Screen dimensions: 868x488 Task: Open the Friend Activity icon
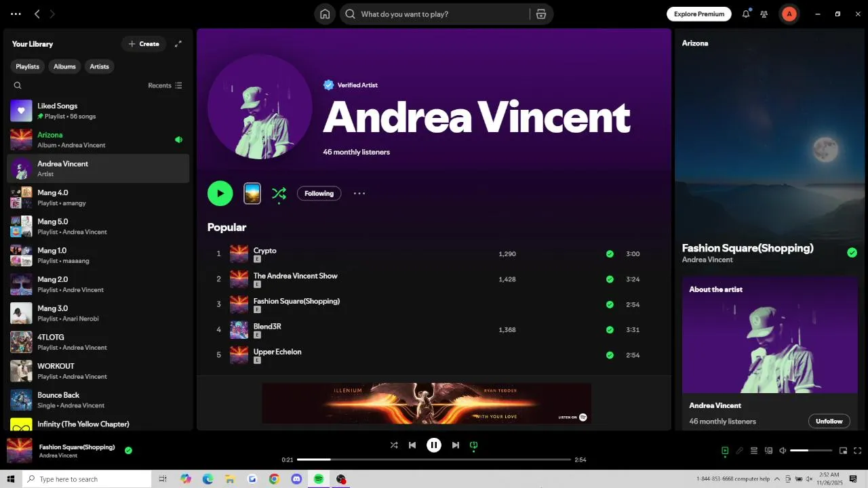point(764,14)
